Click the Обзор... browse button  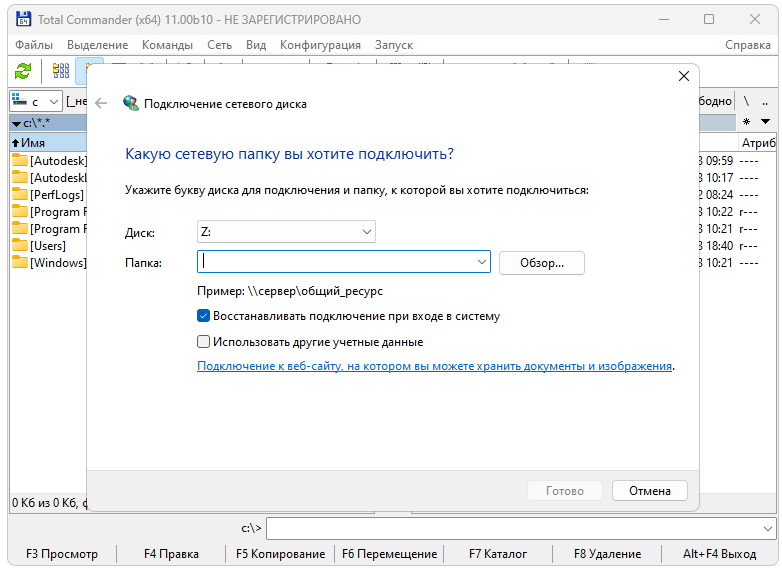pyautogui.click(x=542, y=263)
